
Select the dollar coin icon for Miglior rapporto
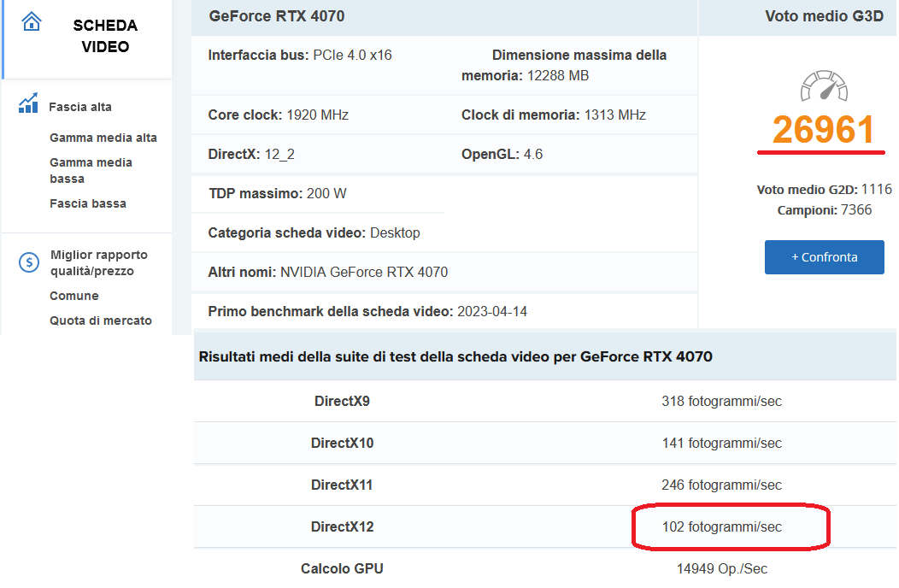tap(29, 262)
